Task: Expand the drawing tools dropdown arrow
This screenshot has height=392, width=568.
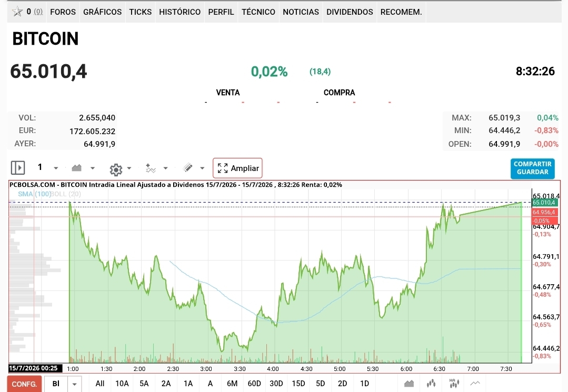Action: [202, 168]
